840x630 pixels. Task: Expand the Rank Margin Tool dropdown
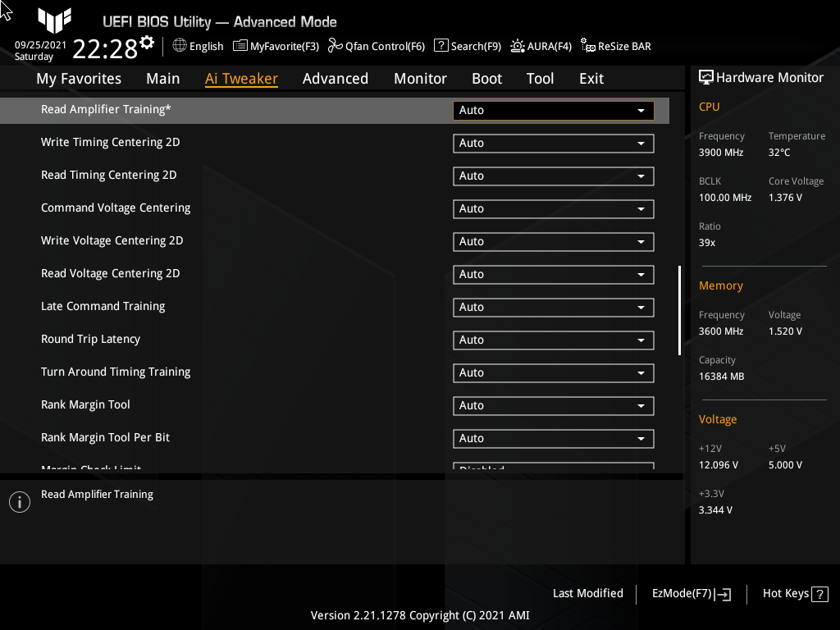click(554, 405)
